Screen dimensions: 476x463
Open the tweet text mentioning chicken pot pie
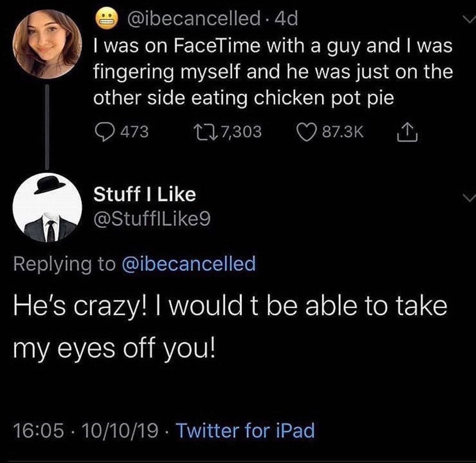pos(273,72)
